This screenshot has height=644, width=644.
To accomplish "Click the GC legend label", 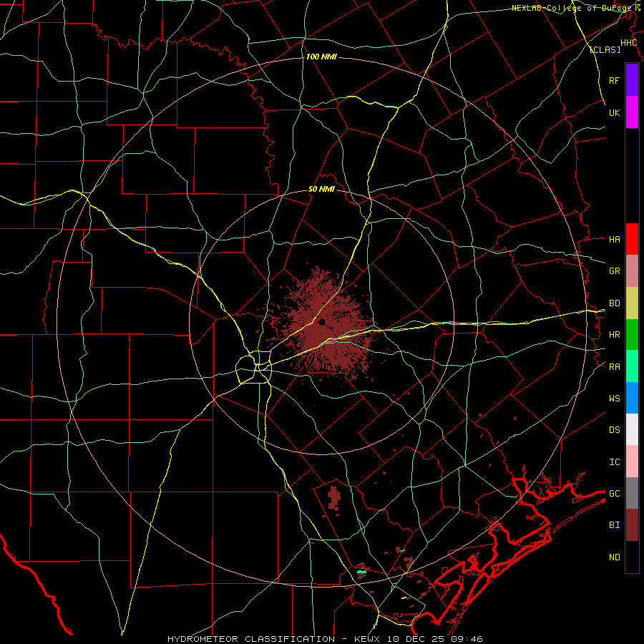I will [x=614, y=494].
